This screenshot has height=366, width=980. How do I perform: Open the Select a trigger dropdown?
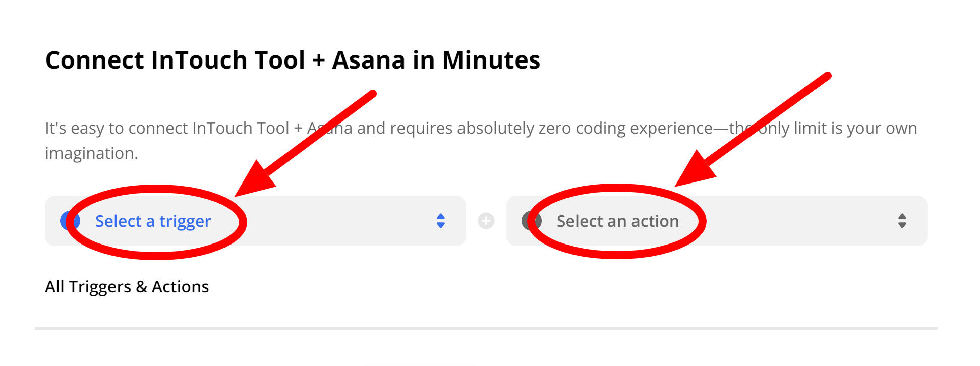click(x=255, y=221)
